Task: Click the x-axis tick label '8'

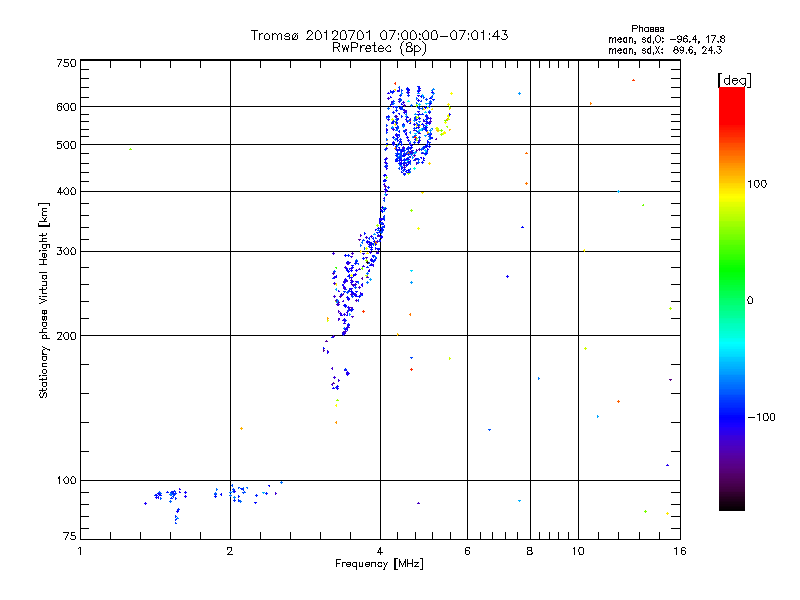Action: (530, 551)
